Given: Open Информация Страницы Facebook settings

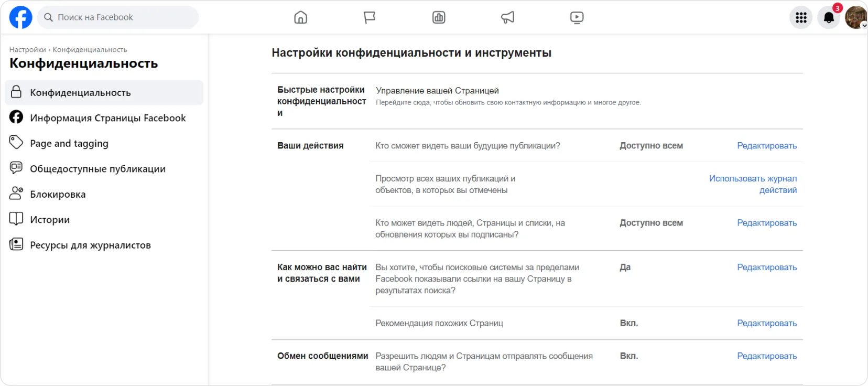Looking at the screenshot, I should point(107,118).
